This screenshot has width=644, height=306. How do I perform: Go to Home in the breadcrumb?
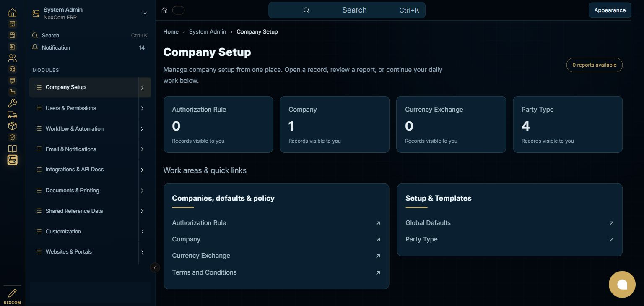[x=171, y=31]
